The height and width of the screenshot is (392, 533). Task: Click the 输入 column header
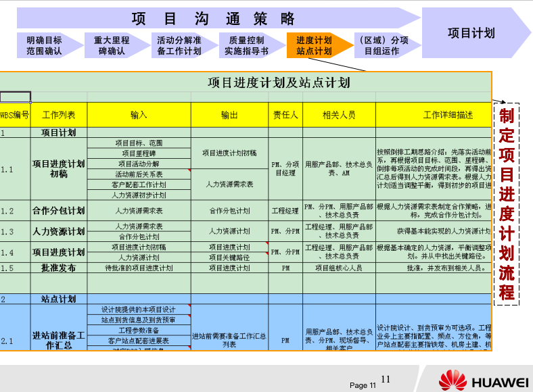click(x=139, y=115)
